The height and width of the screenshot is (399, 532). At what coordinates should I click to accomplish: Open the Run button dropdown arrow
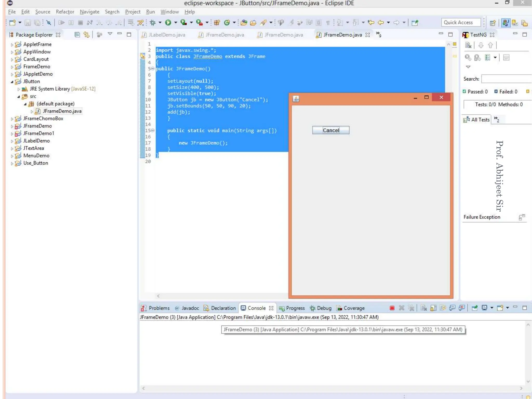(176, 23)
